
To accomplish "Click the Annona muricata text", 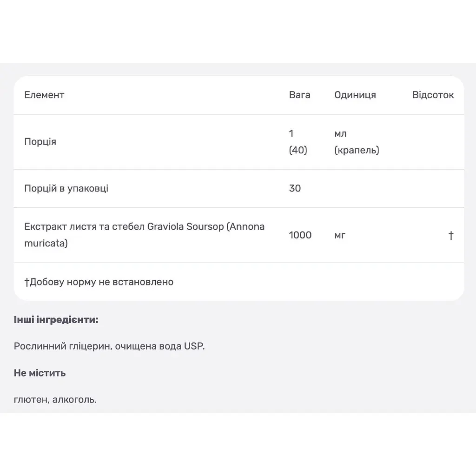I will click(x=145, y=235).
